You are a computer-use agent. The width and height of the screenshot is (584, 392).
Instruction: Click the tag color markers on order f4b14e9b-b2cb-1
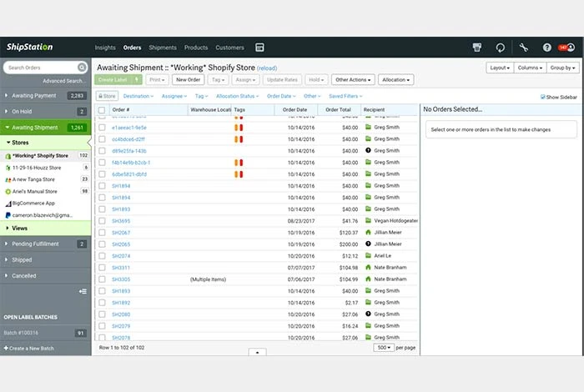239,163
